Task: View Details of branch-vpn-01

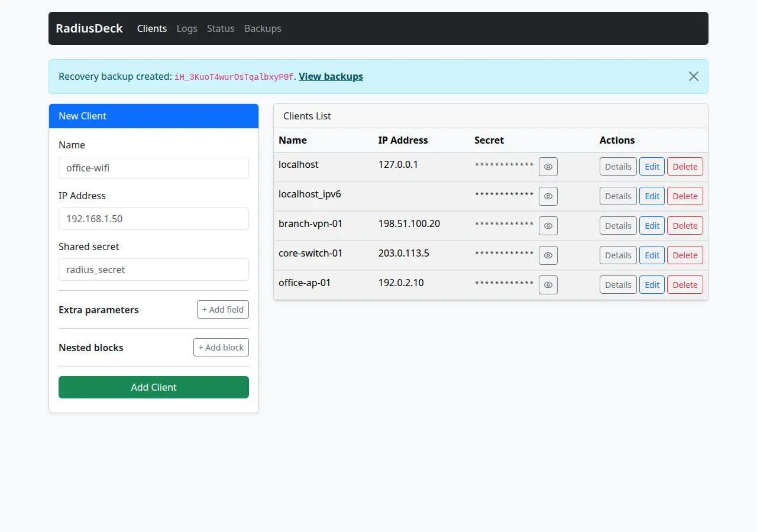Action: point(618,226)
